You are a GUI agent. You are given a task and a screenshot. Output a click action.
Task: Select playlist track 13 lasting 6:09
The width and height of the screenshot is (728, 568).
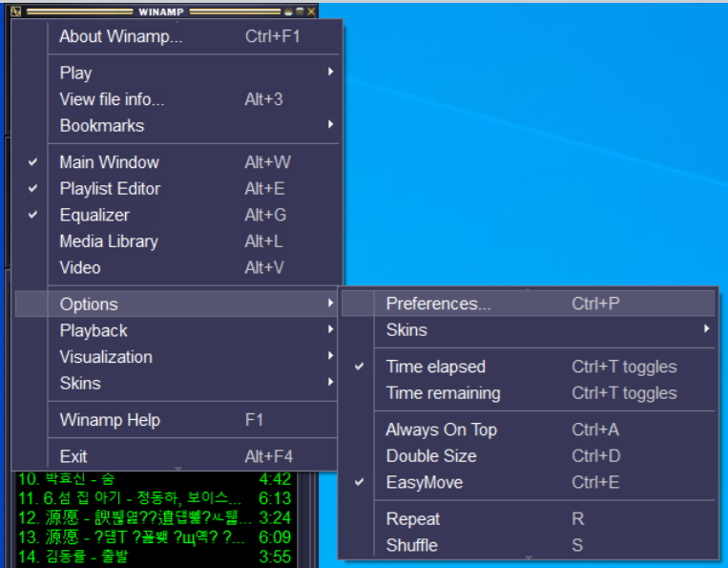[x=156, y=537]
